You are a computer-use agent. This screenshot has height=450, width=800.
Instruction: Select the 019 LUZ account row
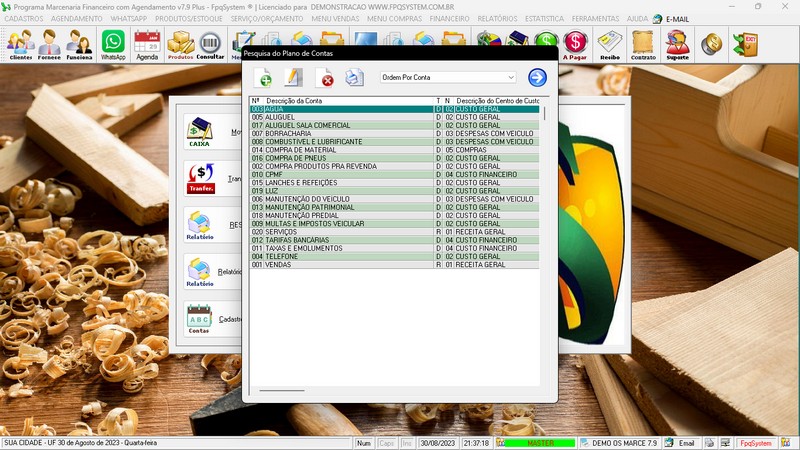(x=394, y=191)
